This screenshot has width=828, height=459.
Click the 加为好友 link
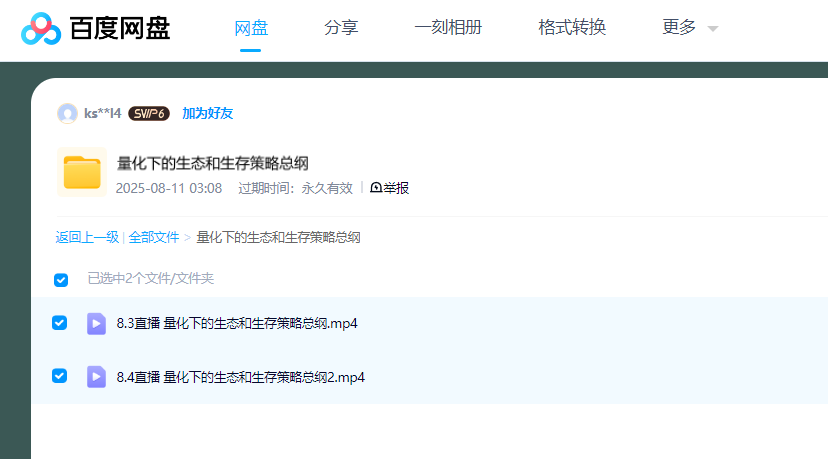tap(207, 113)
